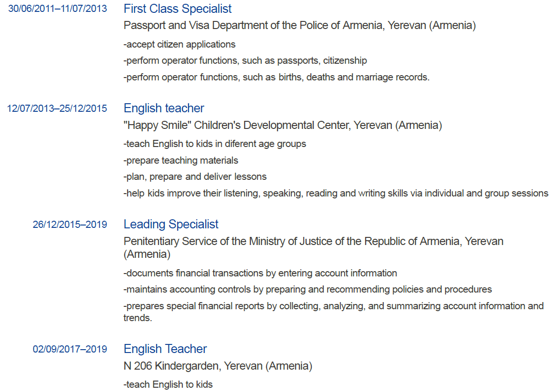Select the date range 02/09/2017–2019
This screenshot has height=392, width=556.
click(70, 349)
